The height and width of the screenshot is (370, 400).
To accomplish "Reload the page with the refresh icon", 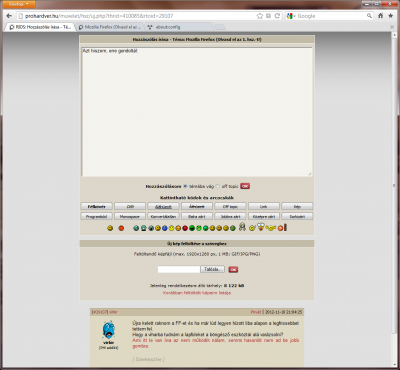I will [277, 16].
